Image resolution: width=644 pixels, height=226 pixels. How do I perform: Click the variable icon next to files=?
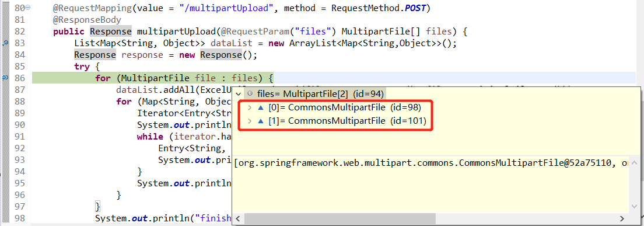[x=250, y=93]
